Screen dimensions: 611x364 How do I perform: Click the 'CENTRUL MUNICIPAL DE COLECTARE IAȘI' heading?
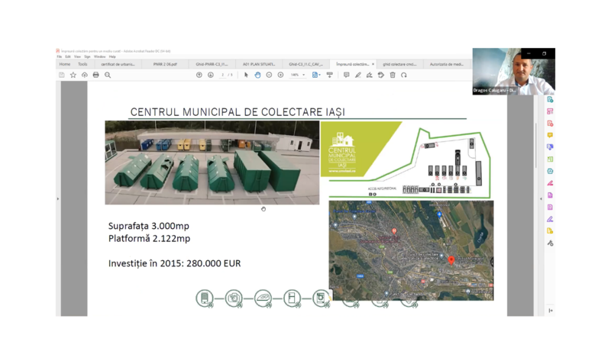(x=238, y=112)
